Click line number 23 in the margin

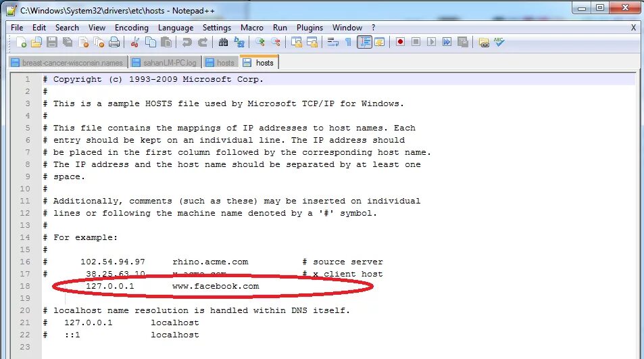click(25, 347)
